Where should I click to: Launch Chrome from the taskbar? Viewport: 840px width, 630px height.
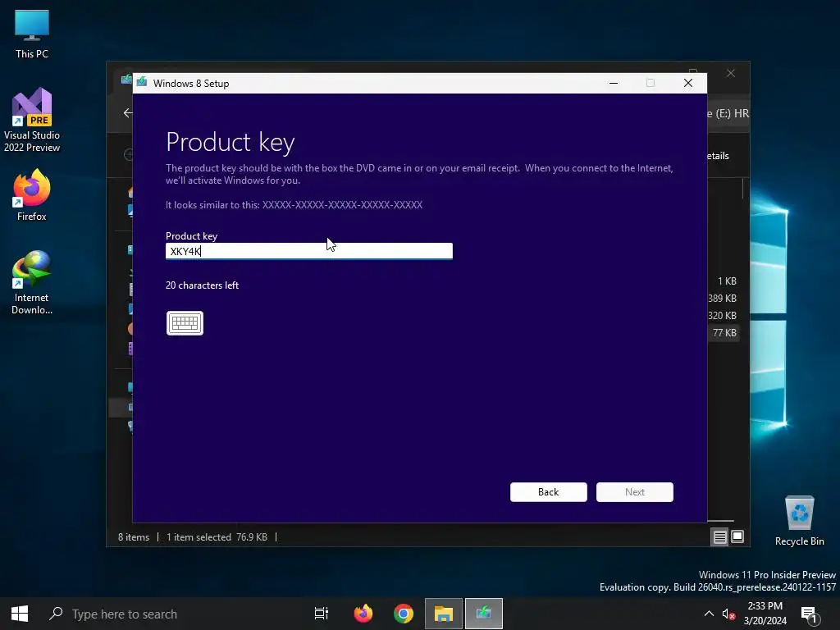404,614
